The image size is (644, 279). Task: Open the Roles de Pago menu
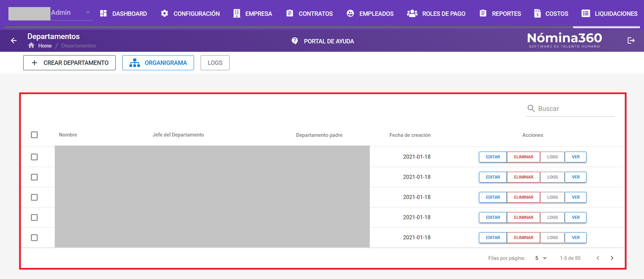[436, 13]
